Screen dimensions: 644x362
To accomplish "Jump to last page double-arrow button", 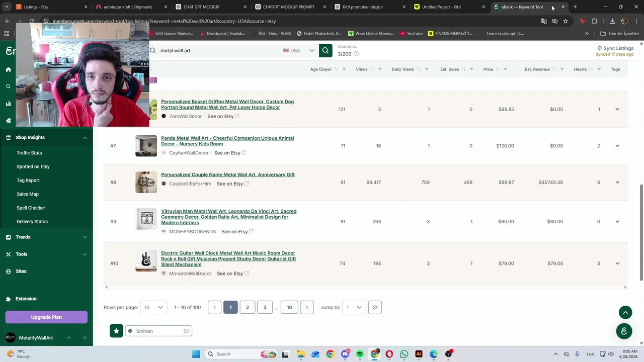I will point(375,307).
